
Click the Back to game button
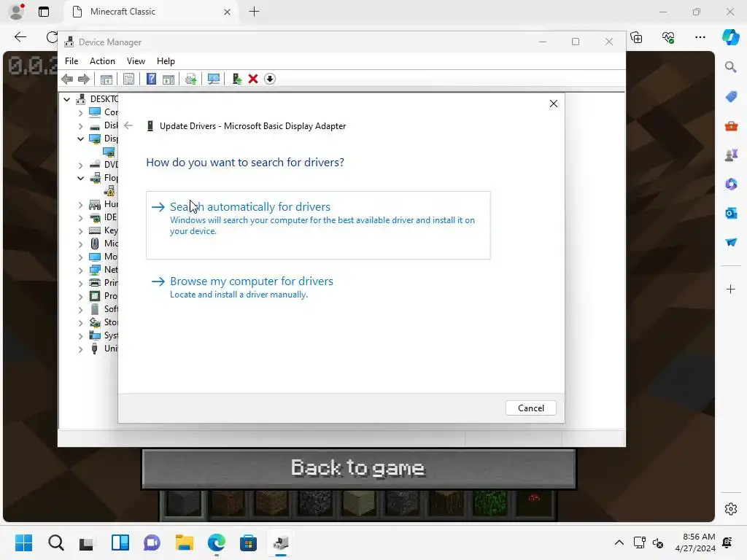(359, 468)
